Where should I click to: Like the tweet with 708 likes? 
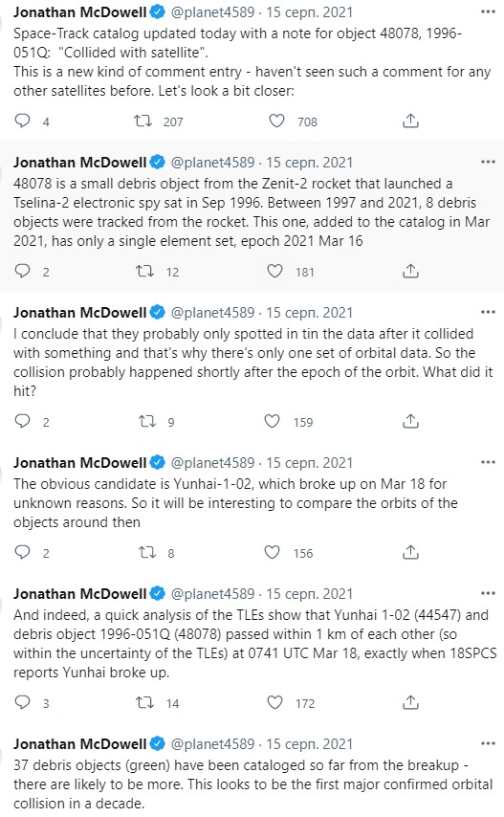[276, 121]
